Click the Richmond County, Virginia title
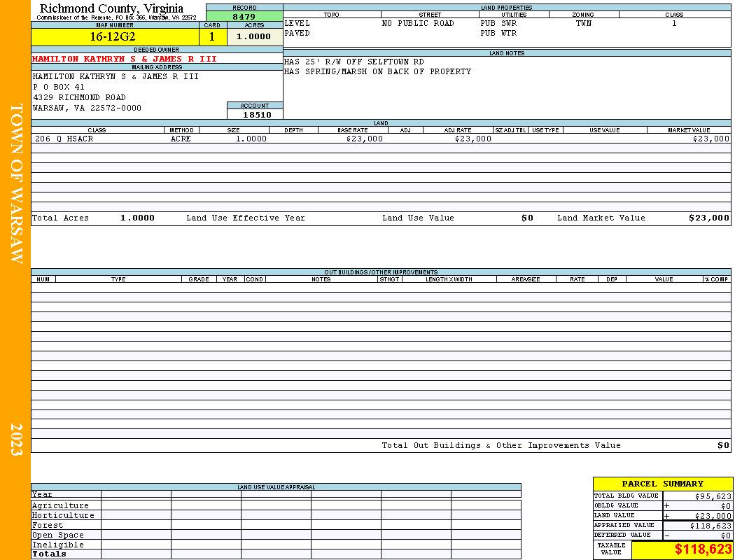Screen dimensions: 735x560 pyautogui.click(x=111, y=8)
